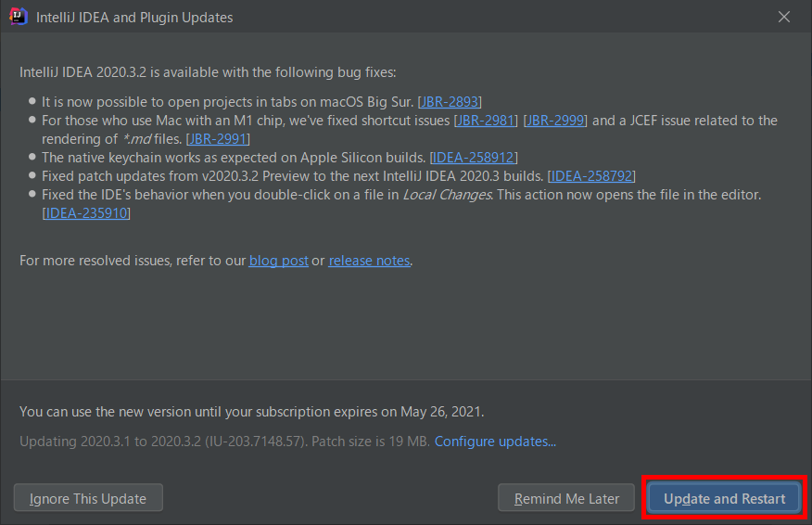Click the IntelliJ IDEA 2020.3.2 is available heading
Screen dimensions: 812x525
coord(208,72)
